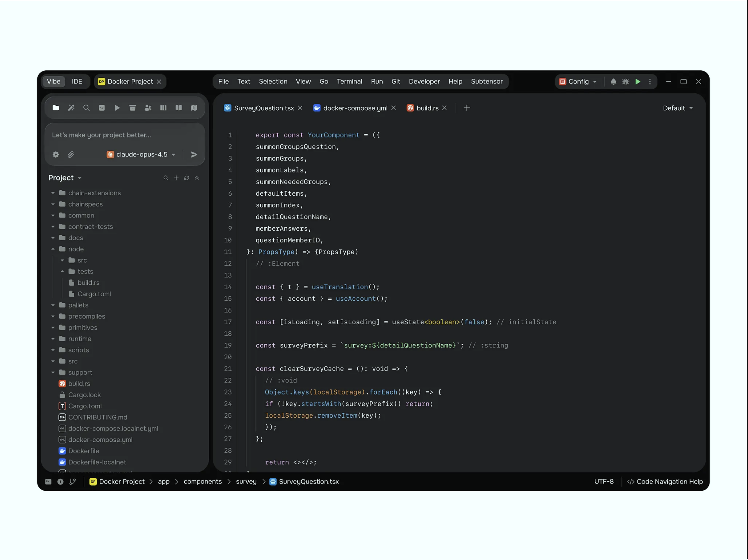Click the git branch icon in status bar
Viewport: 748px width, 560px height.
point(72,482)
